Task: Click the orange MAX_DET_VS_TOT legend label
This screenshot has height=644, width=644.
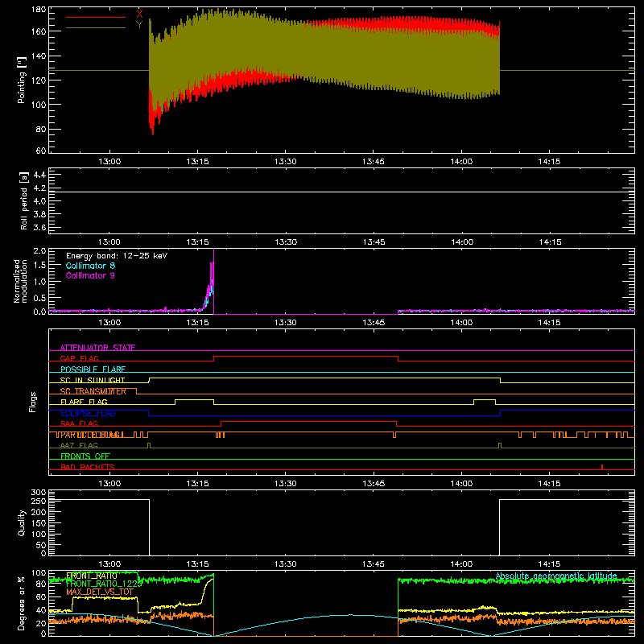Action: point(100,592)
